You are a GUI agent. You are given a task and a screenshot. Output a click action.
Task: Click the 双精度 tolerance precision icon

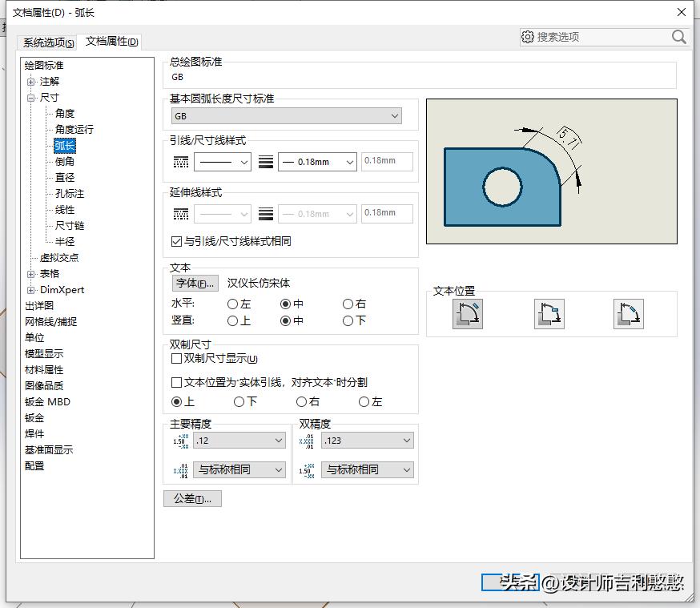308,469
